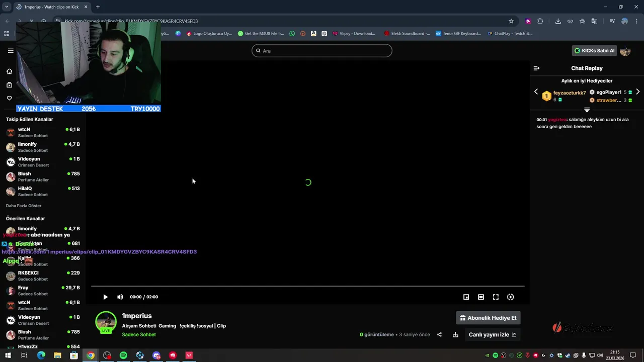Screen dimensions: 644x362
Task: Bookmark this page with star icon
Action: pos(511,21)
